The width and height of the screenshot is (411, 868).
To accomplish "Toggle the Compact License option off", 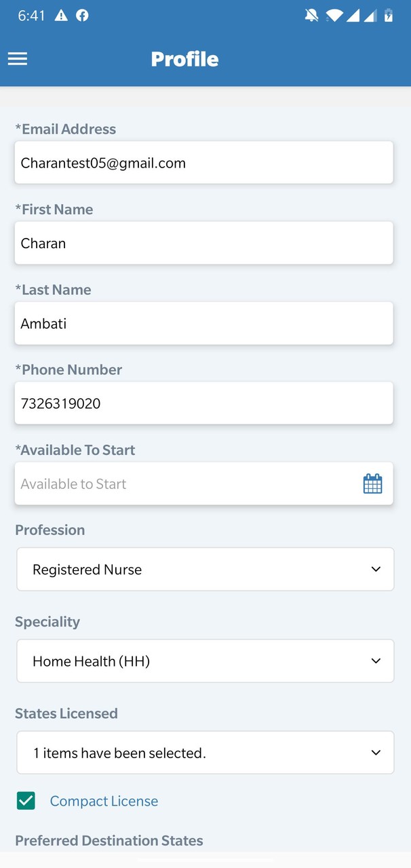I will [26, 801].
